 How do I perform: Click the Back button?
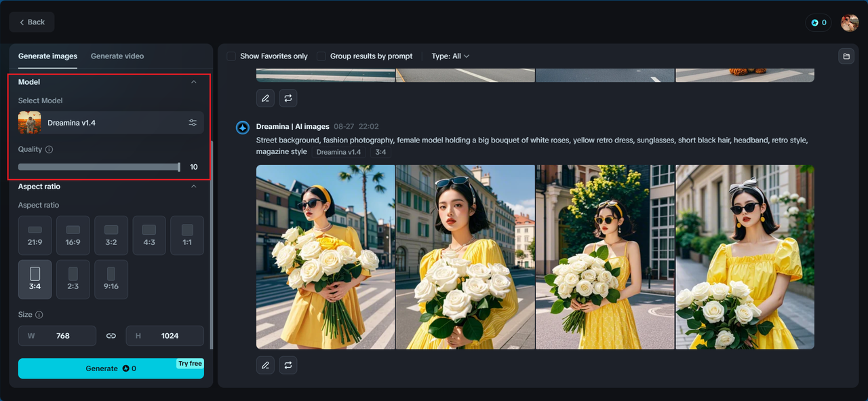(32, 22)
